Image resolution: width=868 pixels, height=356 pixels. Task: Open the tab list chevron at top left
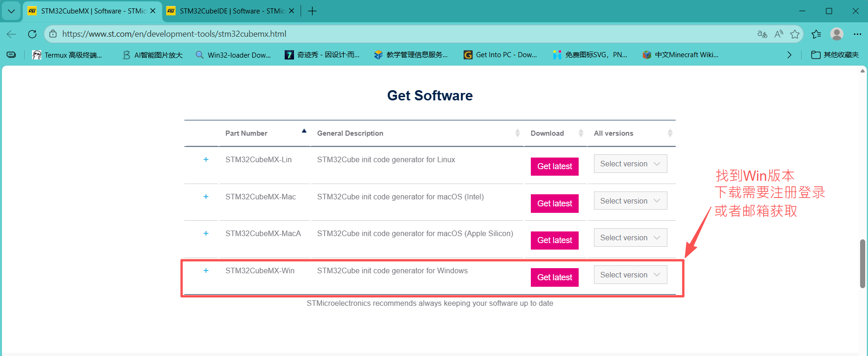tap(11, 11)
